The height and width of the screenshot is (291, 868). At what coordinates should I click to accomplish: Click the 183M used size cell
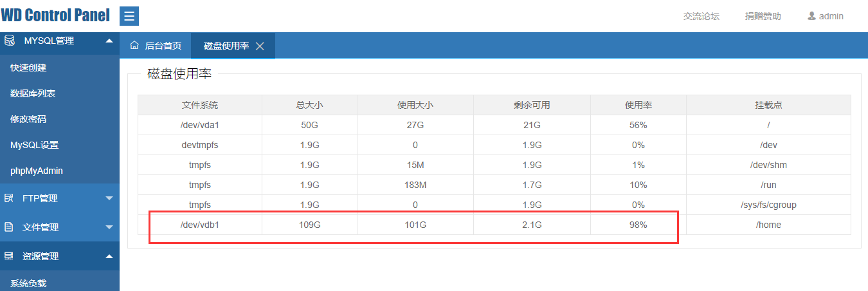click(x=415, y=185)
